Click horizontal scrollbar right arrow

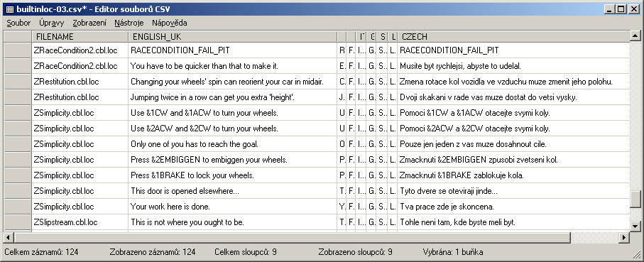(x=624, y=237)
